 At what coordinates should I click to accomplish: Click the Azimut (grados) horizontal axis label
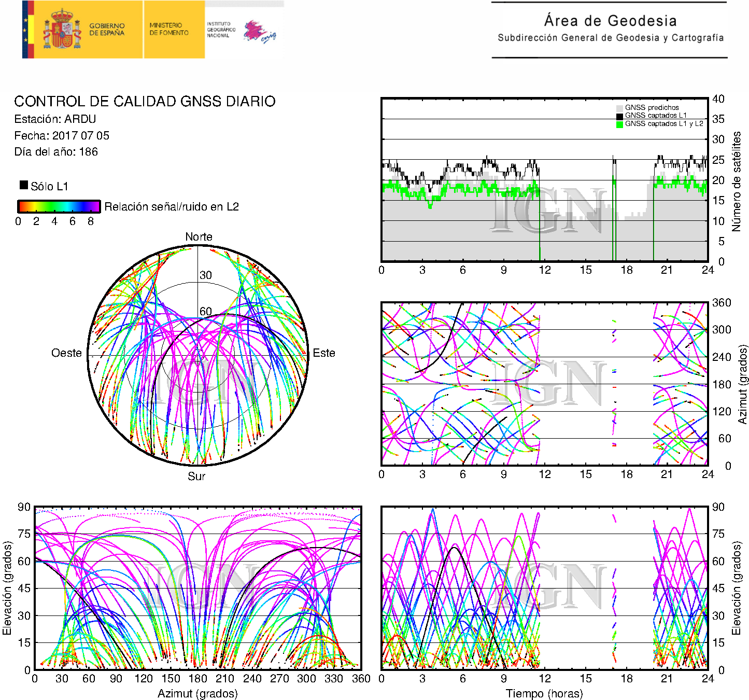[x=197, y=693]
